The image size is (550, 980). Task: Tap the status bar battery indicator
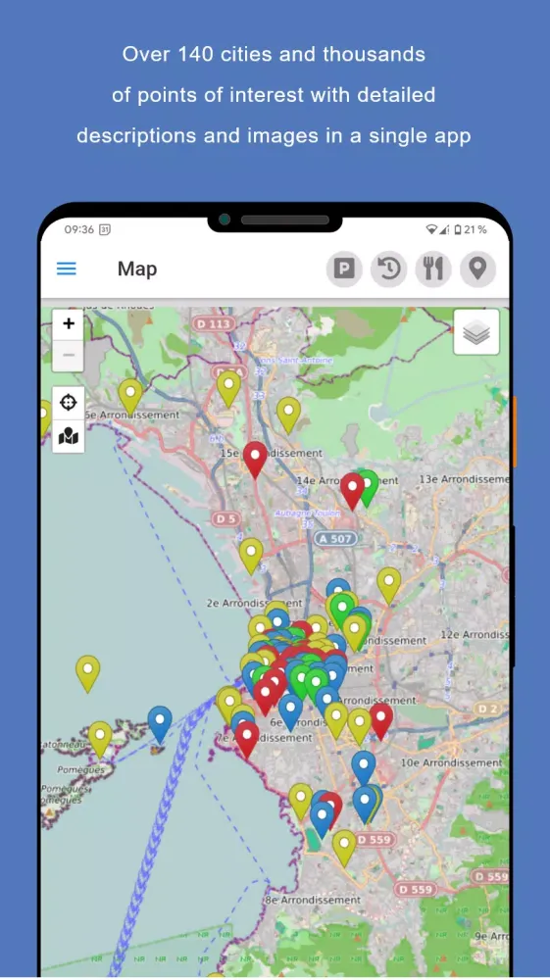pos(470,230)
